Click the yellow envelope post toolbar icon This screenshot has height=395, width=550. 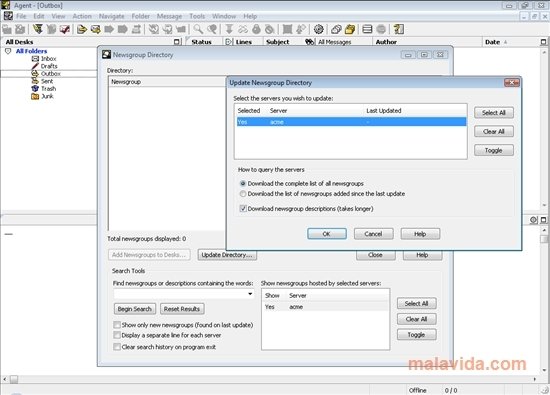95,29
